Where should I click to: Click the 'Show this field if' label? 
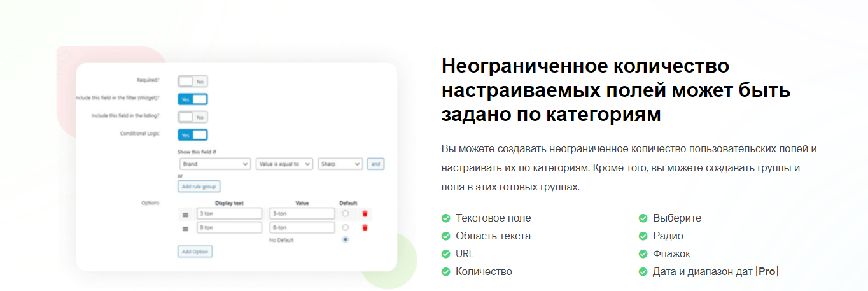click(x=197, y=152)
